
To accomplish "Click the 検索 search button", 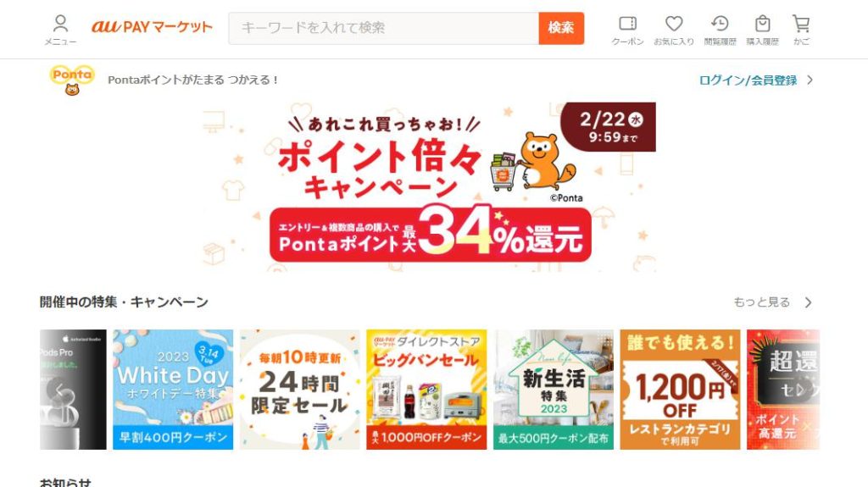I will click(x=561, y=28).
